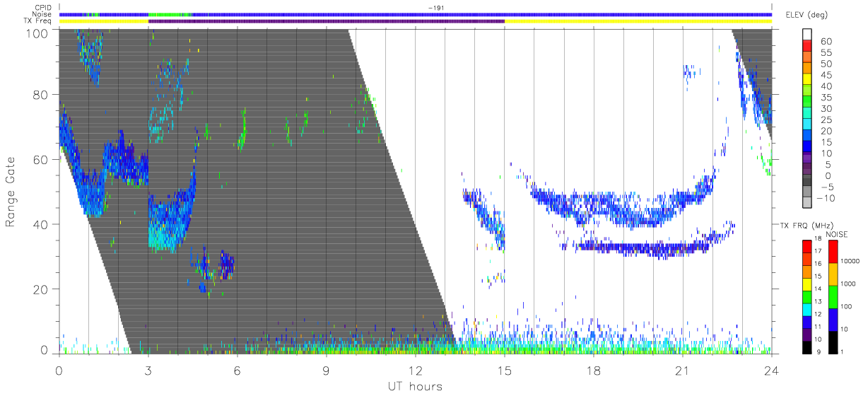Select the red segment of ELEV color bar
Screen dimensions: 868x401
807,47
